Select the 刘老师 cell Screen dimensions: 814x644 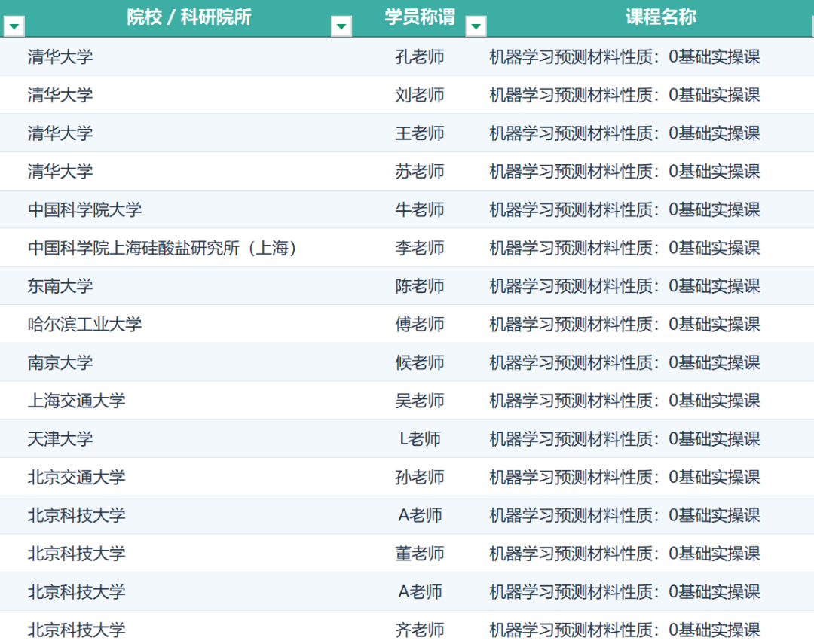coord(420,95)
